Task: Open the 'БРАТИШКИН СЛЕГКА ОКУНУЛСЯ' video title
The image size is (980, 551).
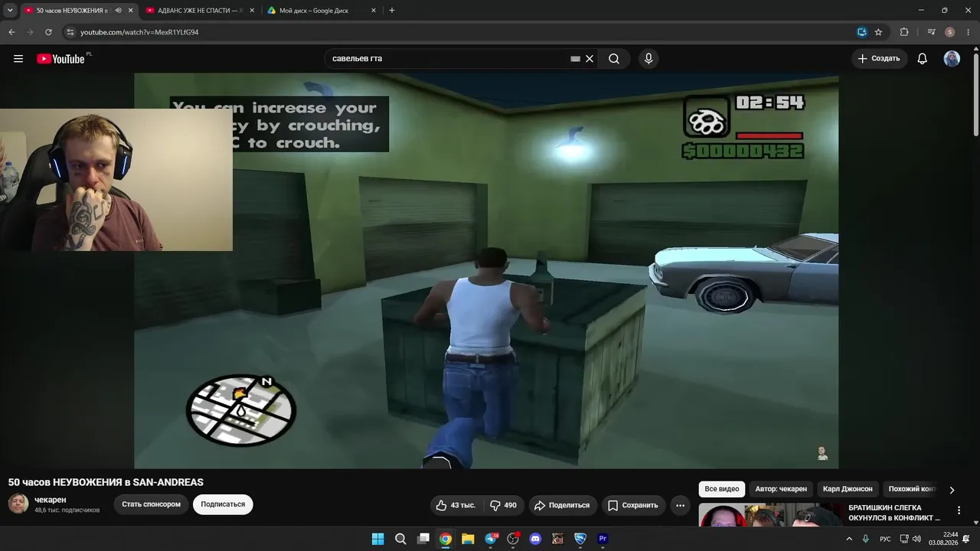Action: pos(894,513)
